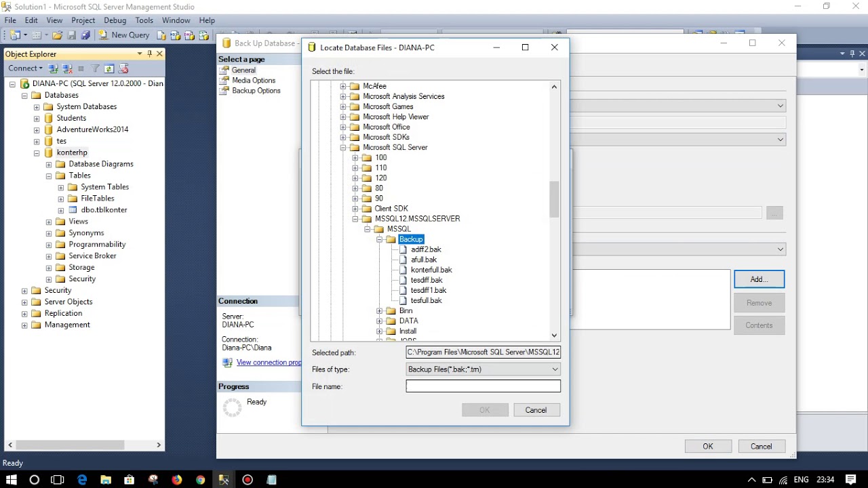Toggle auto-hide pin of Object Explorer

tap(150, 54)
